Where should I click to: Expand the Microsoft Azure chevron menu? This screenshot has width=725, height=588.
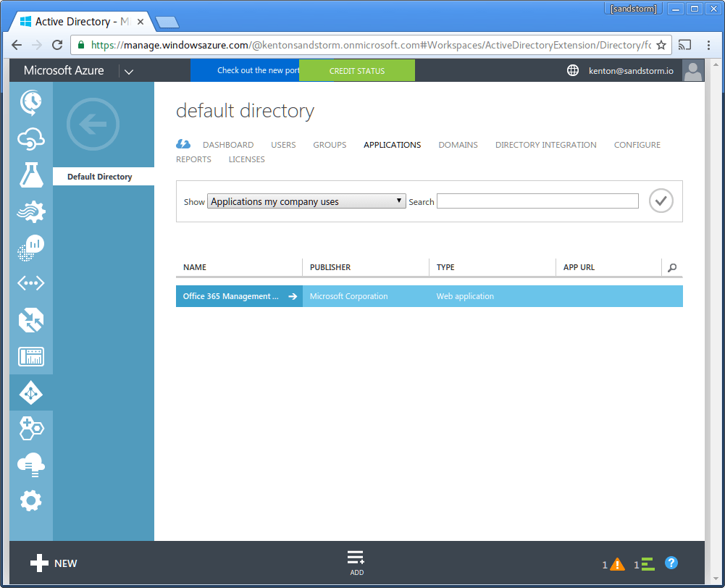pos(129,72)
